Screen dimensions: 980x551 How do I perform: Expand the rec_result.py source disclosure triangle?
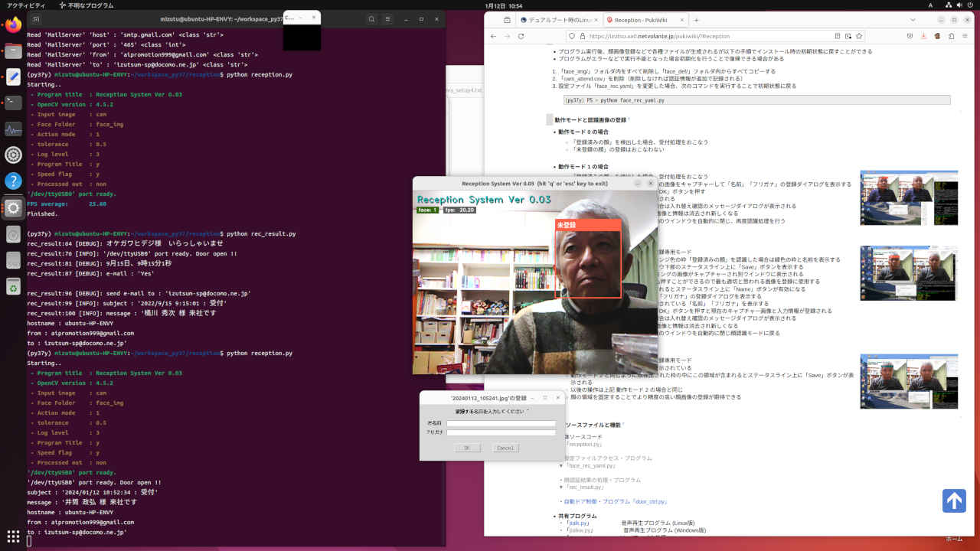click(561, 487)
